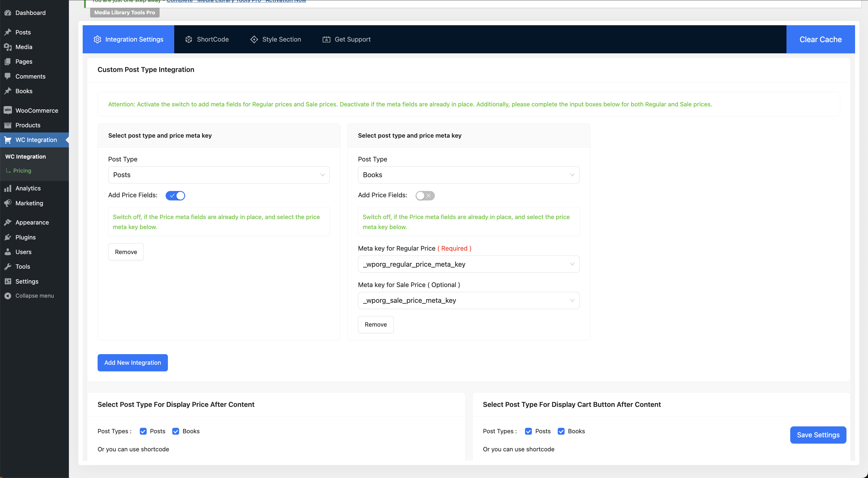The height and width of the screenshot is (478, 868).
Task: Open the WooCommerce menu in the sidebar
Action: [x=34, y=110]
